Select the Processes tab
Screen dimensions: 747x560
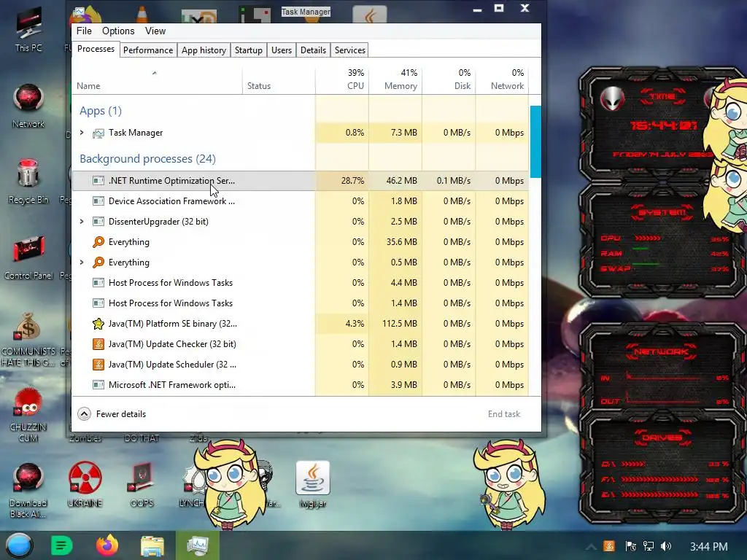pos(96,49)
